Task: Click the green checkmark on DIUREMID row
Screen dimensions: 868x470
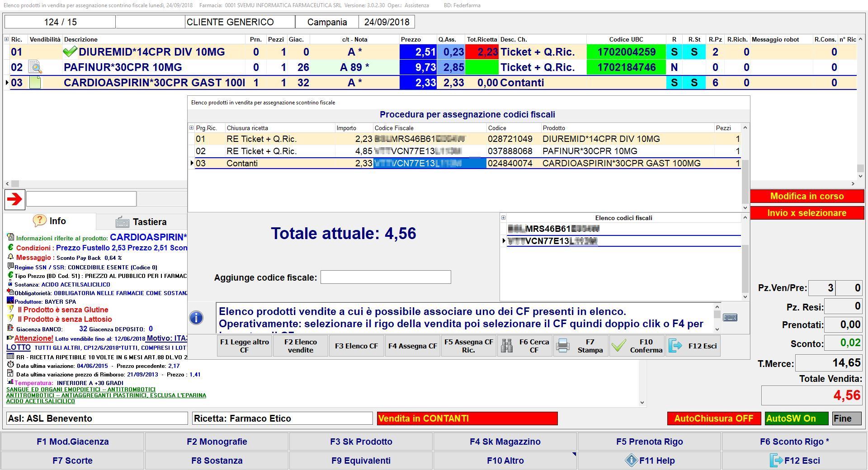Action: click(70, 52)
